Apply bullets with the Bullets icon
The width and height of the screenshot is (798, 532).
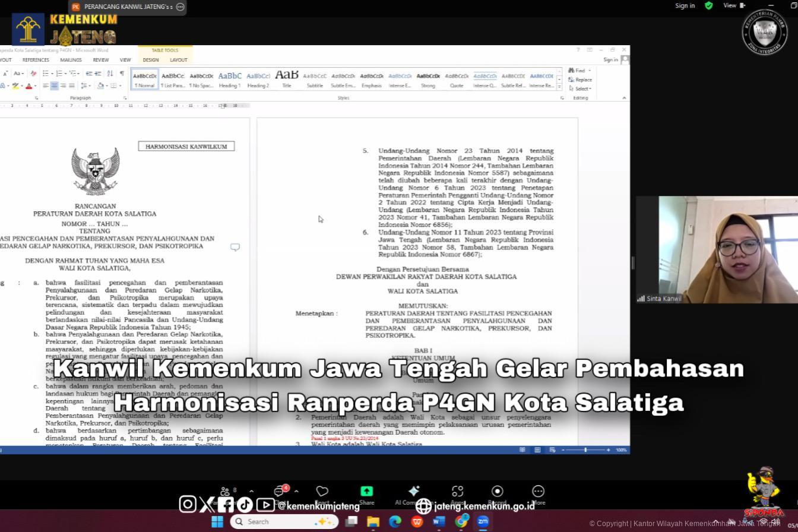point(46,73)
